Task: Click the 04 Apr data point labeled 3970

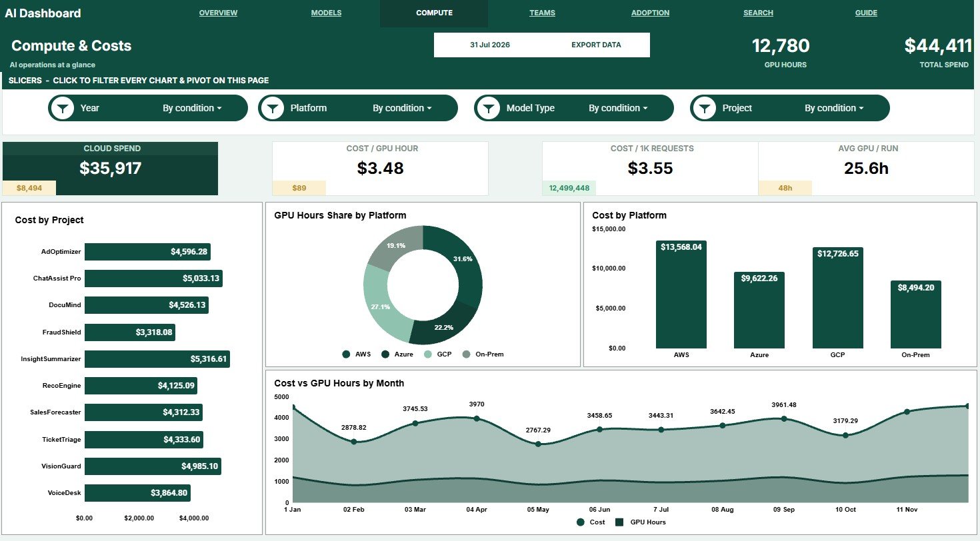Action: coord(477,418)
